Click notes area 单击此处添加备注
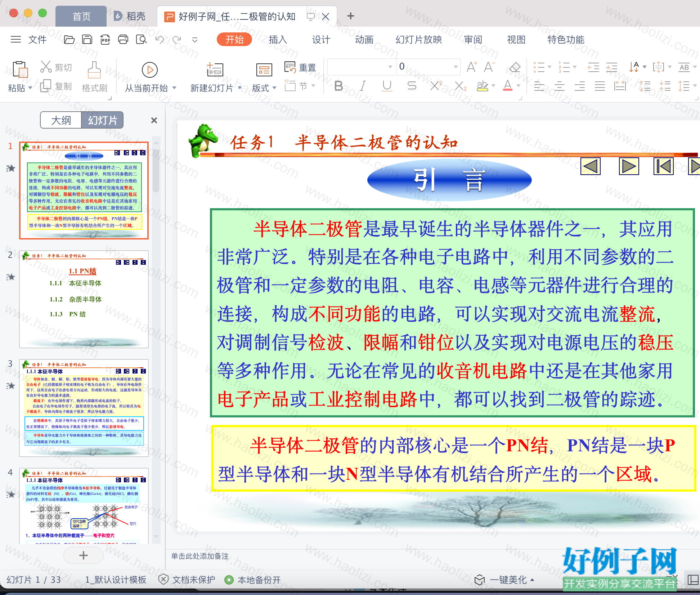The height and width of the screenshot is (595, 700). click(200, 556)
